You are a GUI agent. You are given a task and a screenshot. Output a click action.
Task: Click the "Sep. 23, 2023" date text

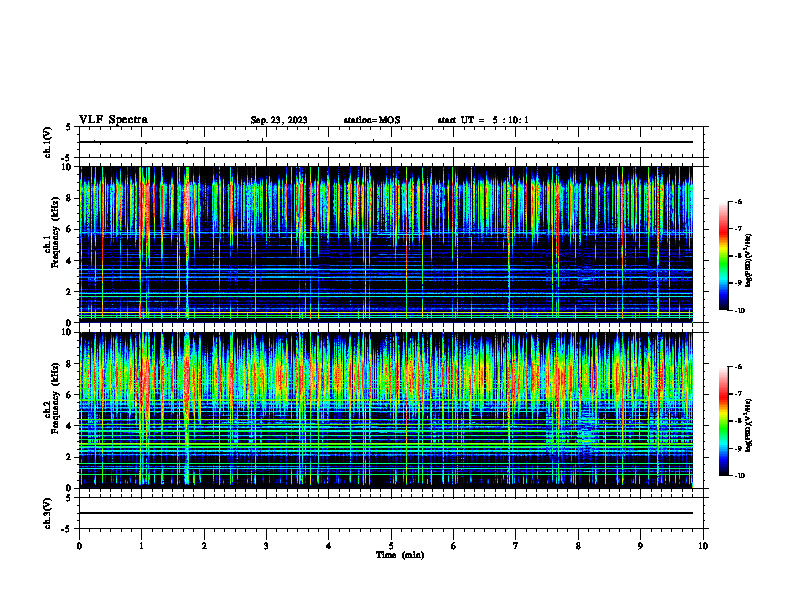tap(279, 120)
